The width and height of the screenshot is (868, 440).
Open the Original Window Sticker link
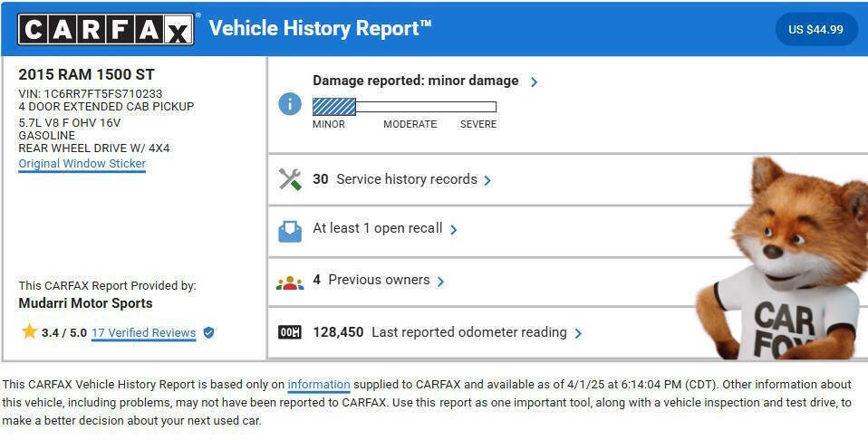(x=82, y=164)
